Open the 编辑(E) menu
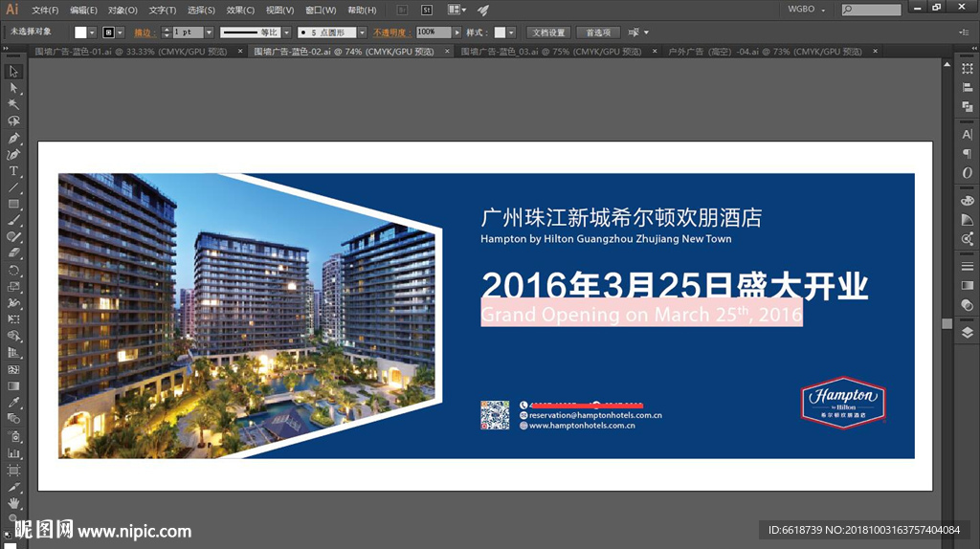Screen dimensions: 980x549 click(84, 10)
